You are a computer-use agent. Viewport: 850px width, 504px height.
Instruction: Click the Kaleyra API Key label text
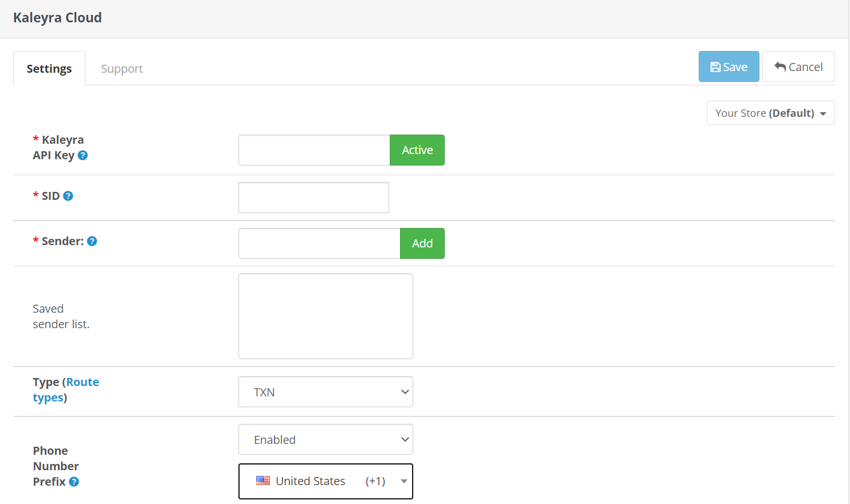58,147
